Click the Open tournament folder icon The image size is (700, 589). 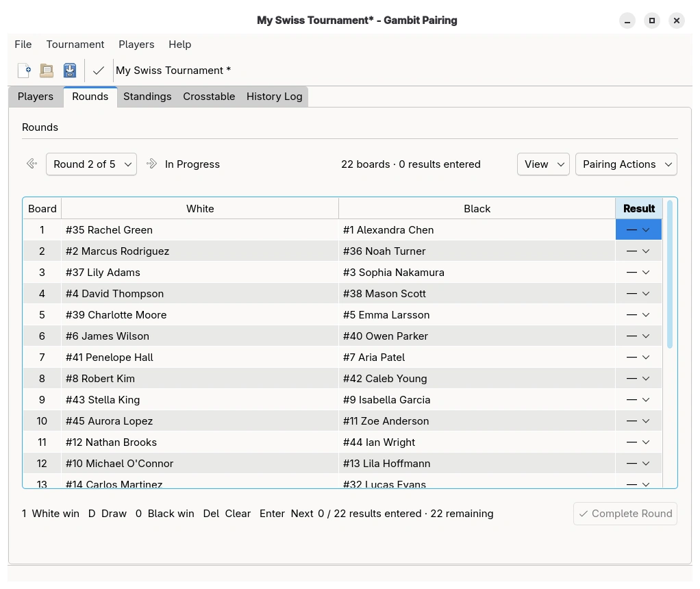pos(47,71)
